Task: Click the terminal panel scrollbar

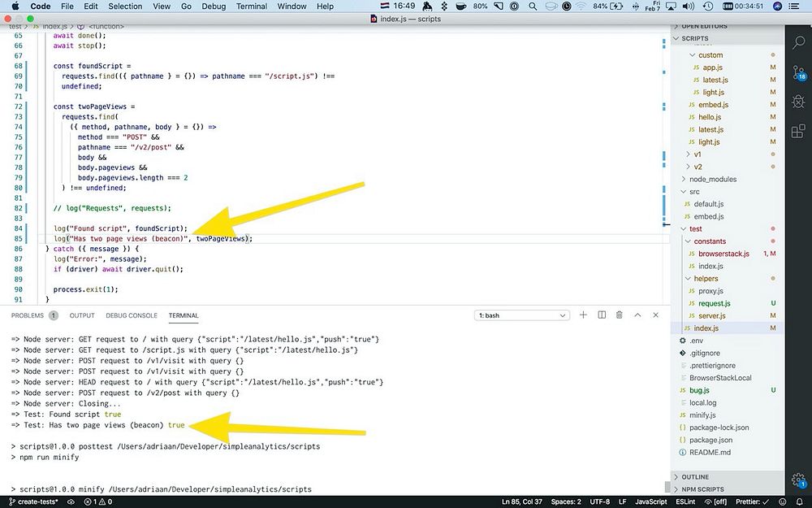Action: point(667,487)
